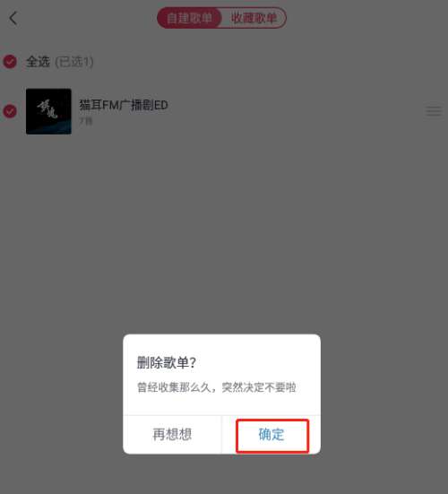
Task: Click the 7首 song count under the playlist
Action: 86,121
